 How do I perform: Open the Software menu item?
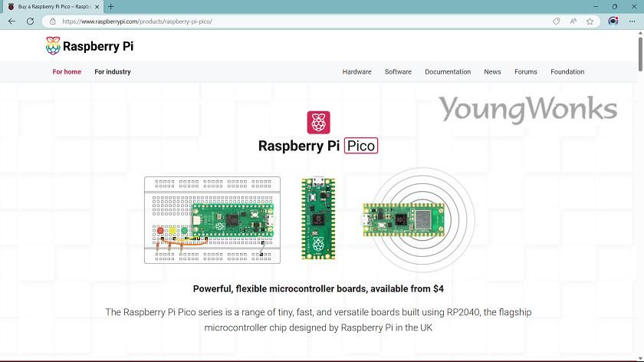tap(398, 71)
